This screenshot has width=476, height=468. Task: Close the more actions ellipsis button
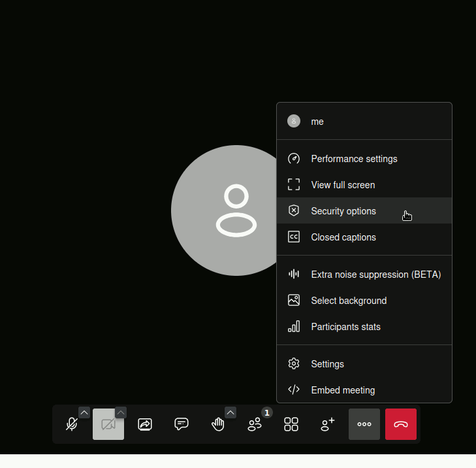click(x=364, y=424)
